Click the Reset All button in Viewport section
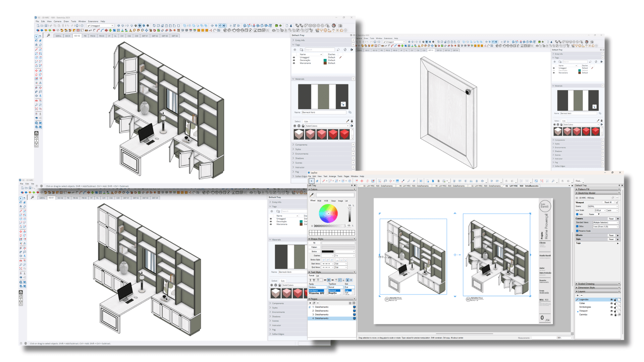This screenshot has height=362, width=644. tap(608, 202)
